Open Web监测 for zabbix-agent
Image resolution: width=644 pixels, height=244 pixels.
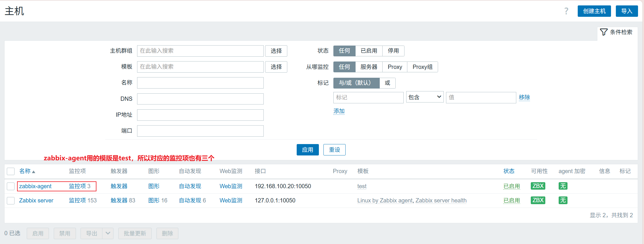click(231, 186)
